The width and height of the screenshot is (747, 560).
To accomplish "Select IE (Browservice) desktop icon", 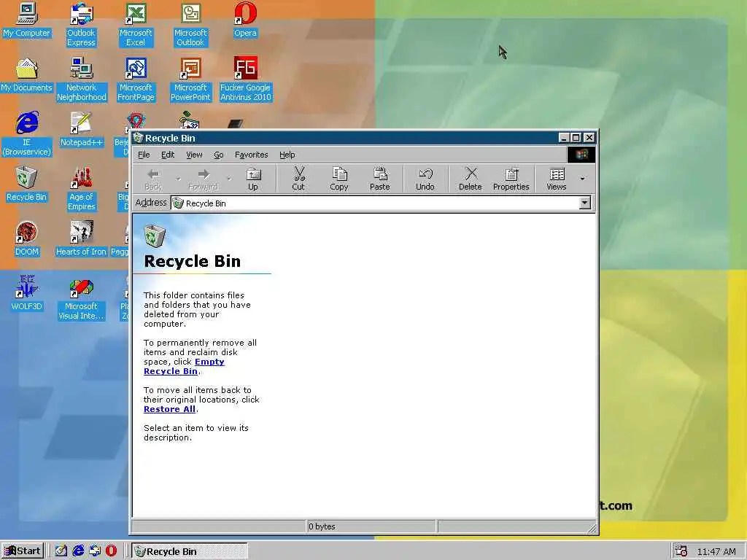I will pos(27,134).
